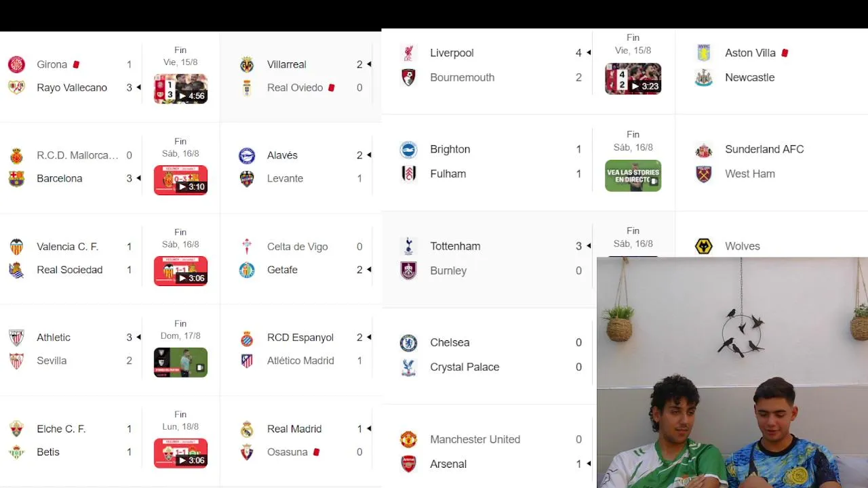Click the Barcelona club crest
Viewport: 868px width, 488px height.
[x=16, y=178]
